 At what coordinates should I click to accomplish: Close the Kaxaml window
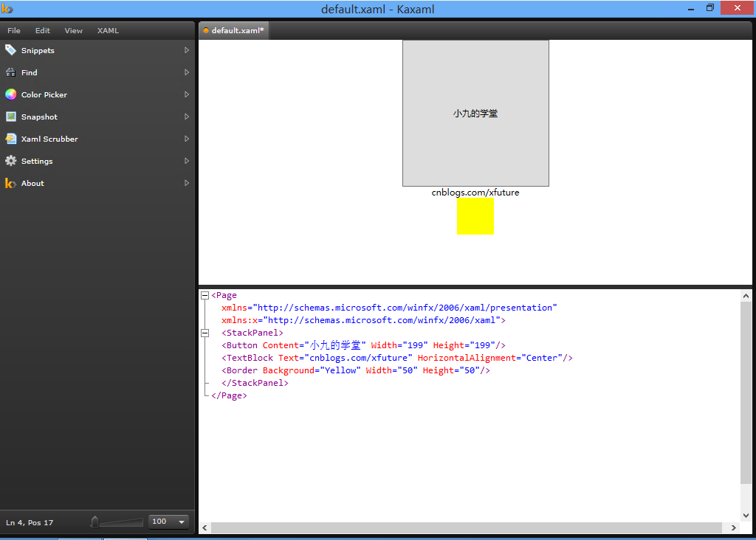[x=738, y=7]
